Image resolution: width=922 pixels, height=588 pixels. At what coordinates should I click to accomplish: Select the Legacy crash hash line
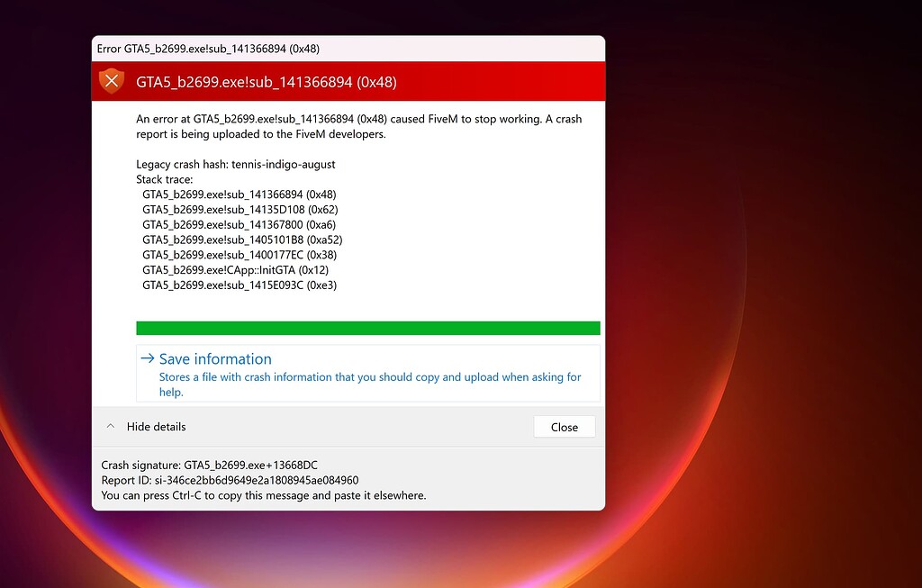point(236,164)
